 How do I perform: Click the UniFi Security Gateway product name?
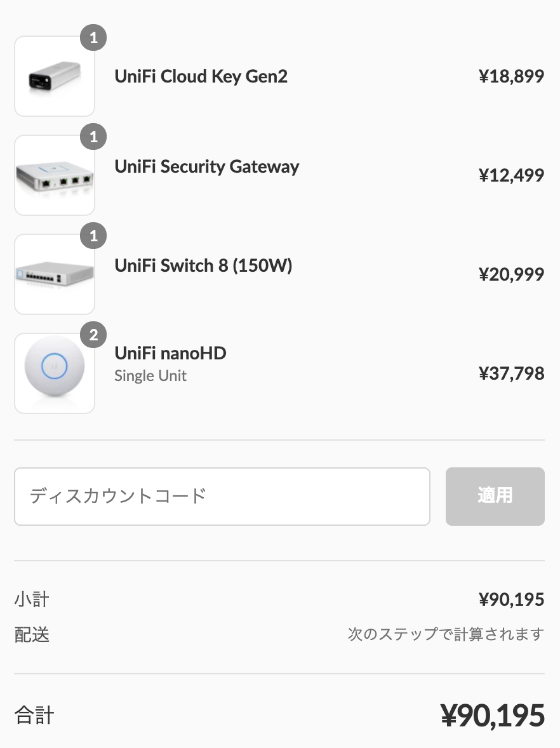coord(206,166)
